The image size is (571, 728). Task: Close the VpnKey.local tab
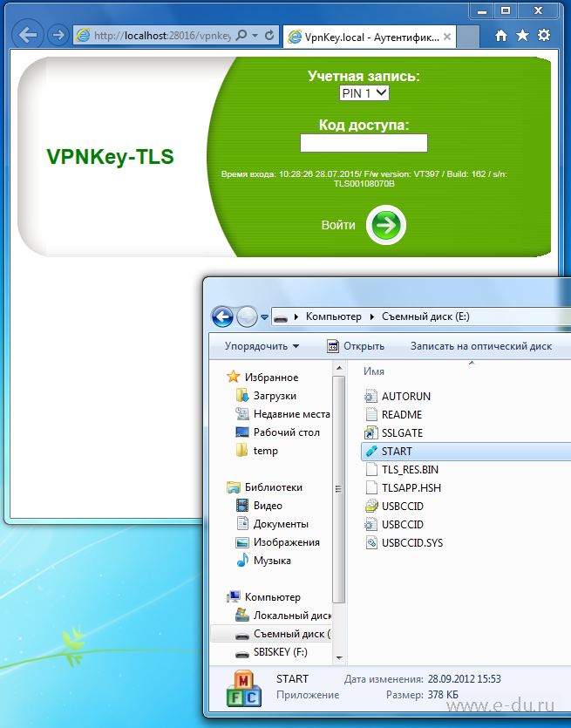pyautogui.click(x=447, y=37)
